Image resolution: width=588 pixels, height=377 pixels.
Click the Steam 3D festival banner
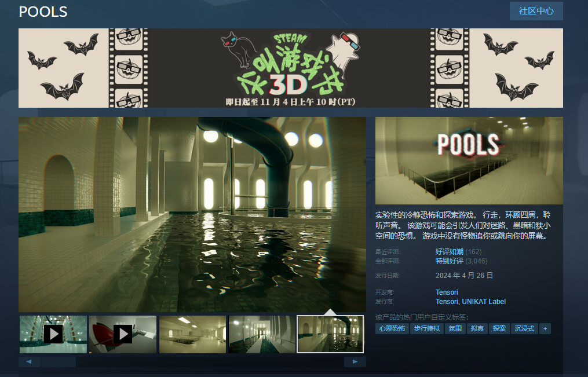290,68
